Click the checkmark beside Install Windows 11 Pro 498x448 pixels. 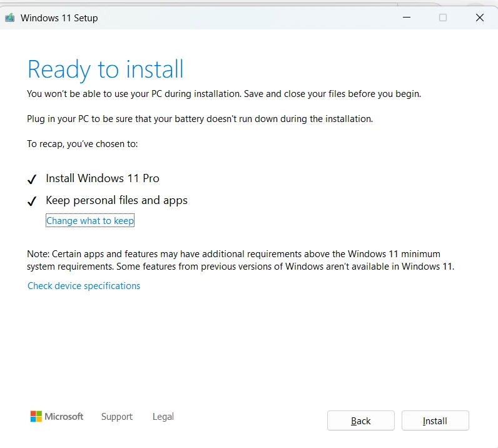coord(32,180)
